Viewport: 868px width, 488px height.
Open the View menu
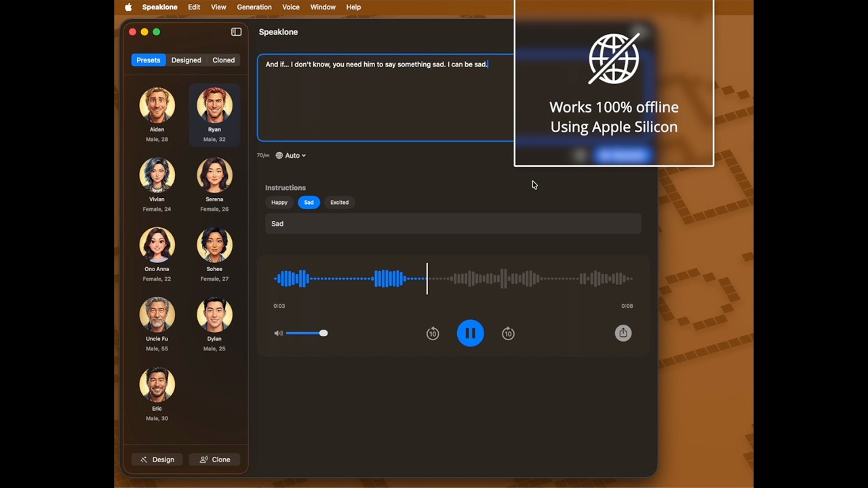click(x=218, y=7)
